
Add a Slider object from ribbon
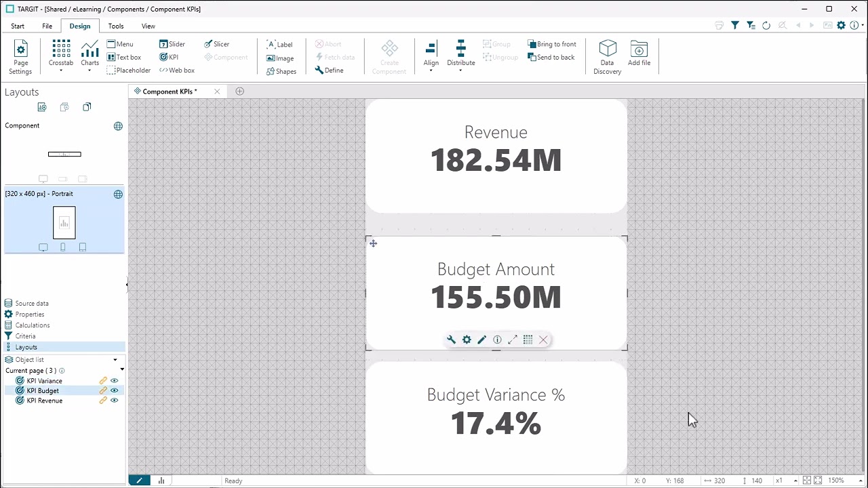pos(172,44)
